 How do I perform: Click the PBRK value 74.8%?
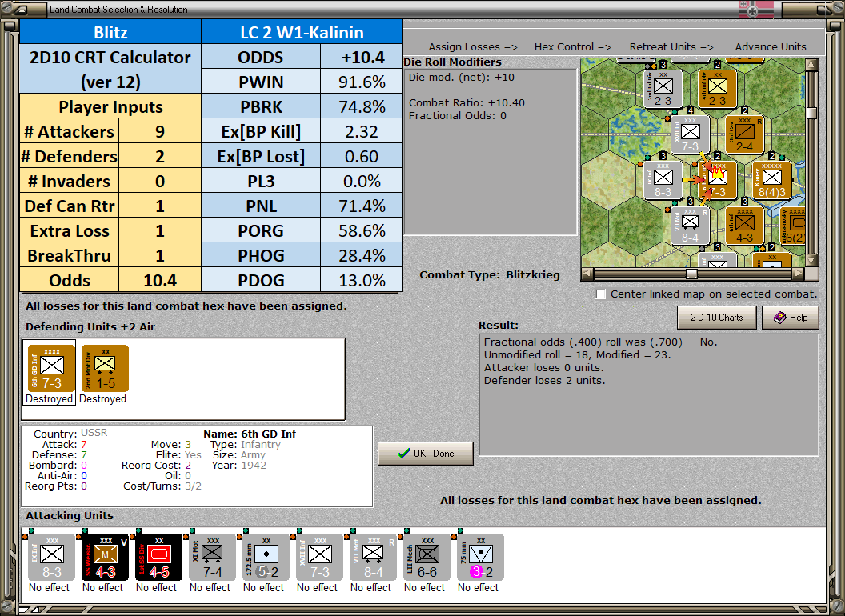pyautogui.click(x=362, y=106)
